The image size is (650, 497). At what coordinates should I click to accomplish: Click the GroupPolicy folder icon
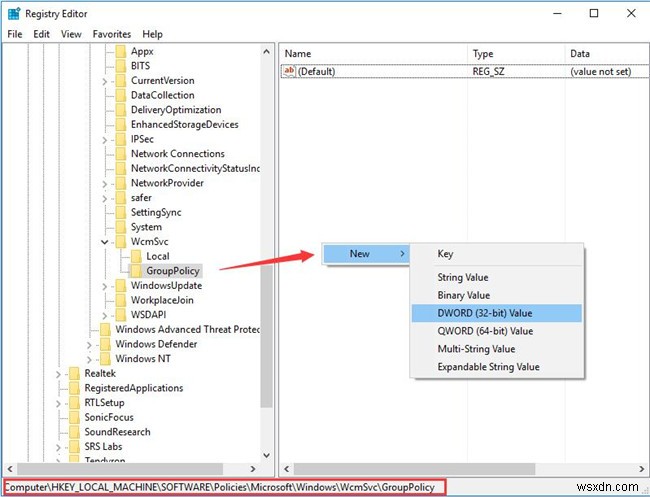pos(136,271)
